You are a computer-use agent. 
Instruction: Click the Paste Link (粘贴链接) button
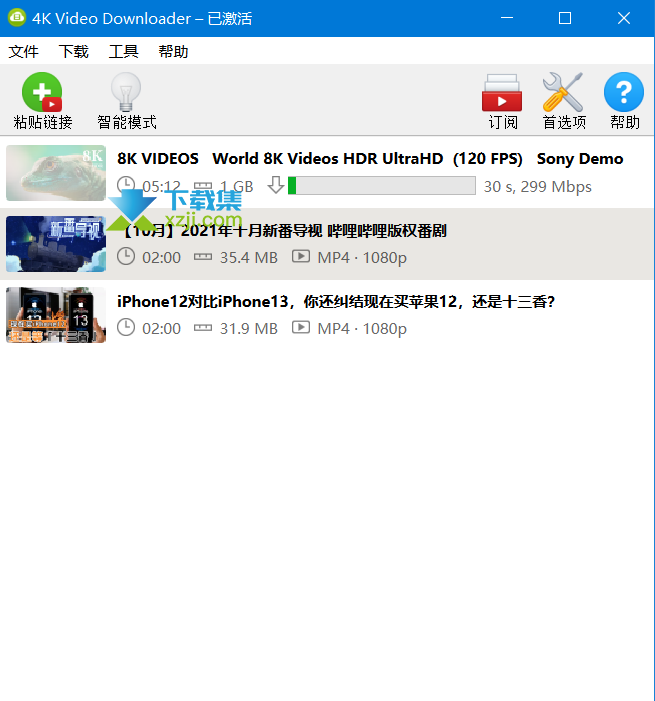point(42,101)
